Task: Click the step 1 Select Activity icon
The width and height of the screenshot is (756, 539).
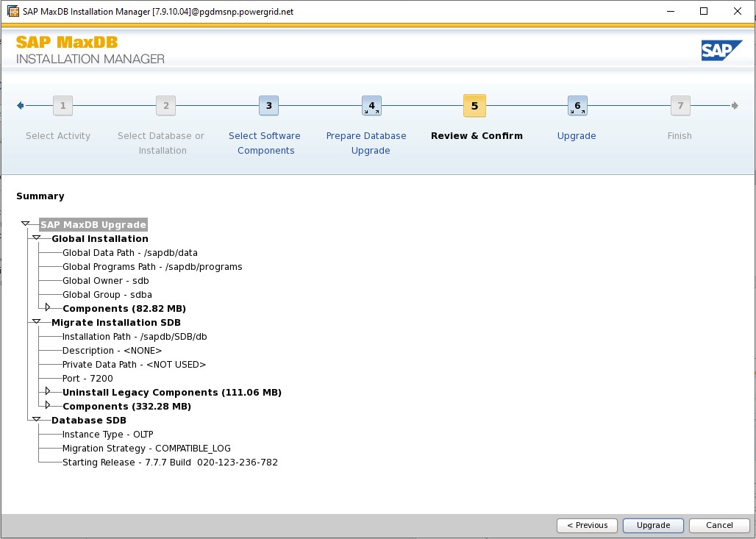Action: pyautogui.click(x=63, y=105)
